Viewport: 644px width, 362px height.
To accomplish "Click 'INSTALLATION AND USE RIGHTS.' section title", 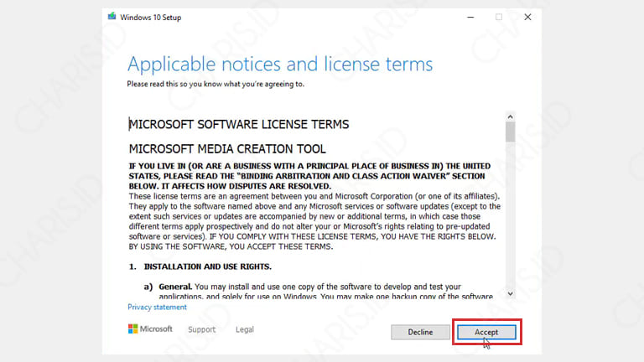I will point(207,266).
